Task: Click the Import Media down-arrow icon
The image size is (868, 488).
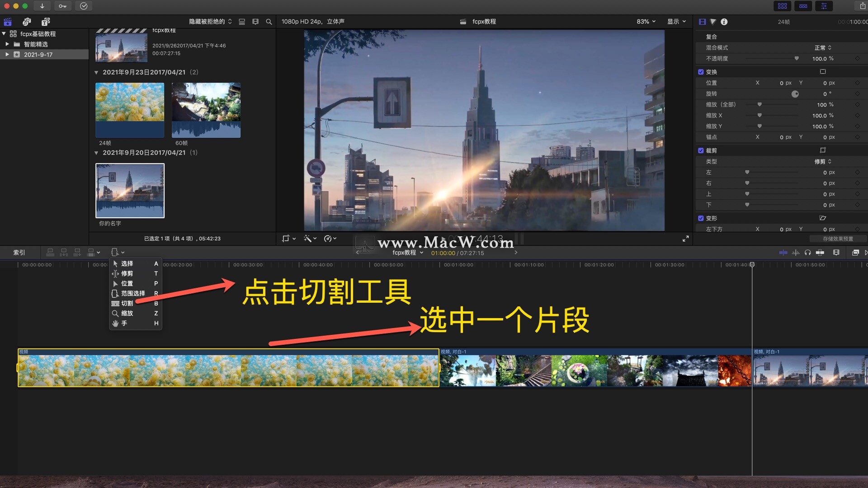Action: click(42, 6)
